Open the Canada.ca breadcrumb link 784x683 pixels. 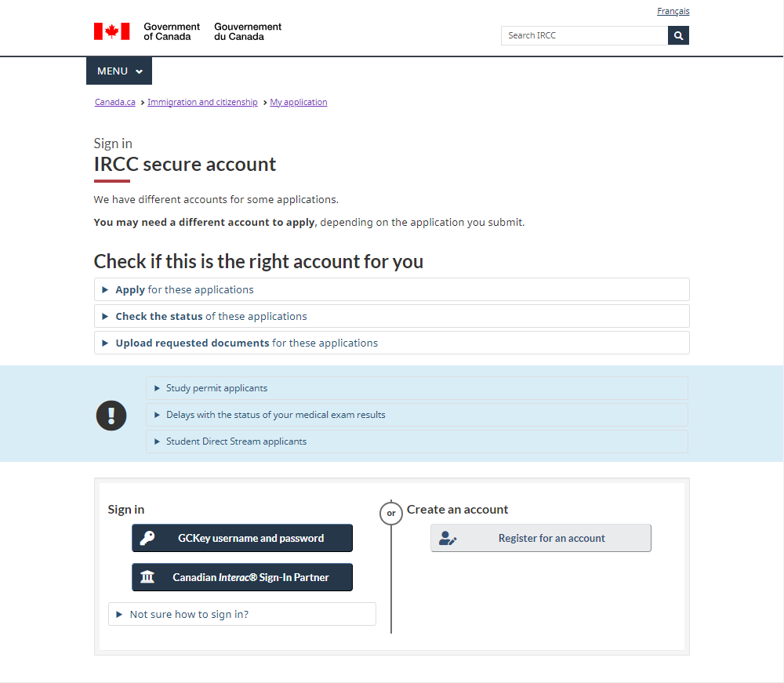coord(115,103)
